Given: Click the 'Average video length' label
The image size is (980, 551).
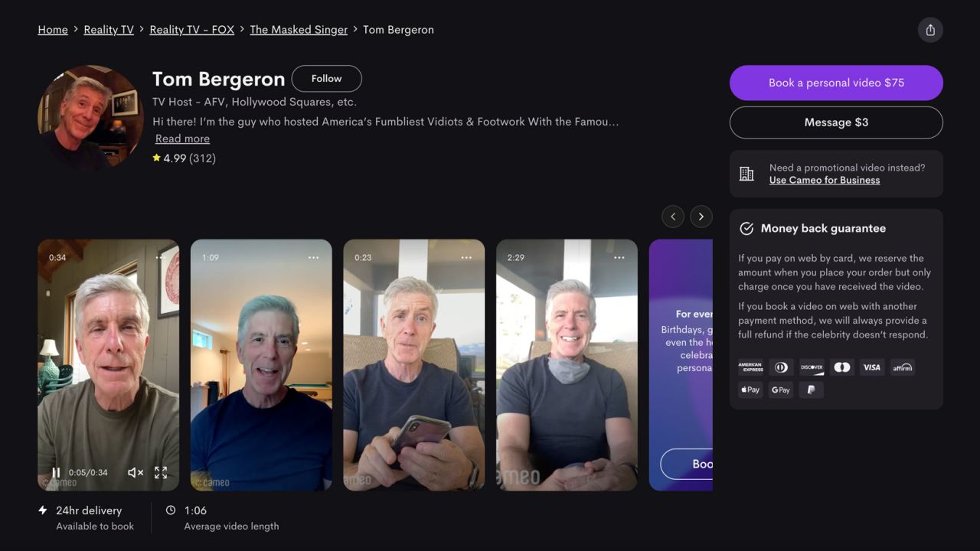Looking at the screenshot, I should [231, 527].
